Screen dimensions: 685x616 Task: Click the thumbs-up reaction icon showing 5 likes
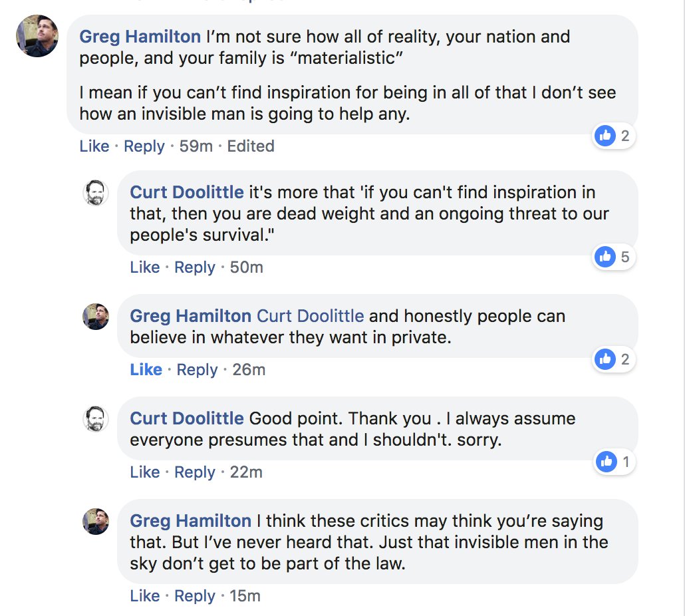click(x=605, y=257)
